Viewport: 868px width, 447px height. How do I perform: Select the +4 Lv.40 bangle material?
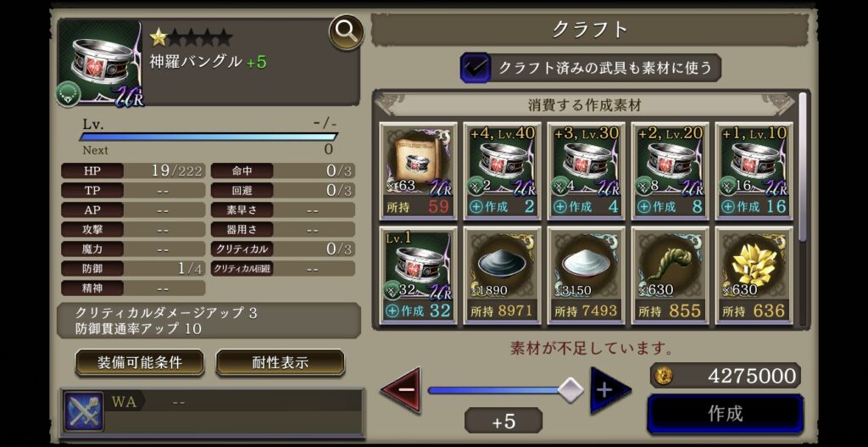(x=502, y=170)
